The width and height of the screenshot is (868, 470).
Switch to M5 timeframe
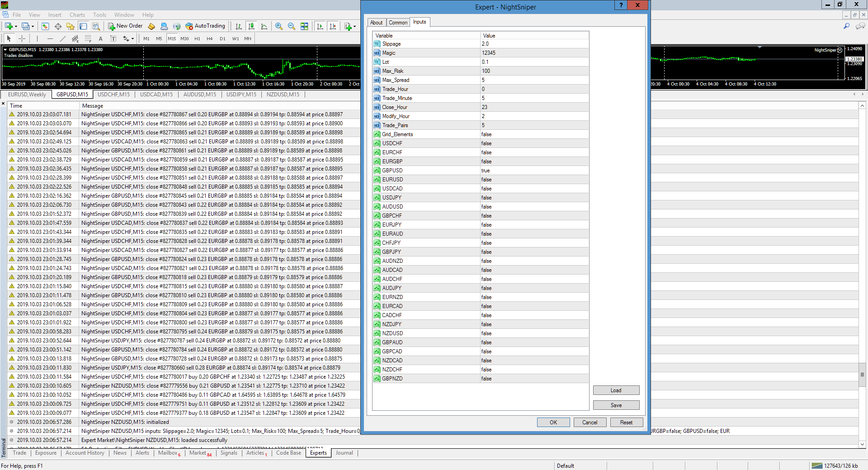coord(159,38)
